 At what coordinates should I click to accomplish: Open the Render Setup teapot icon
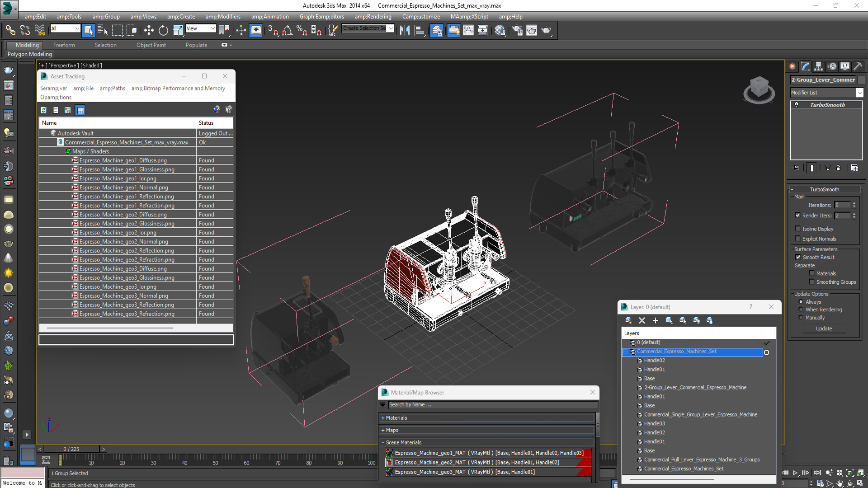coord(517,30)
